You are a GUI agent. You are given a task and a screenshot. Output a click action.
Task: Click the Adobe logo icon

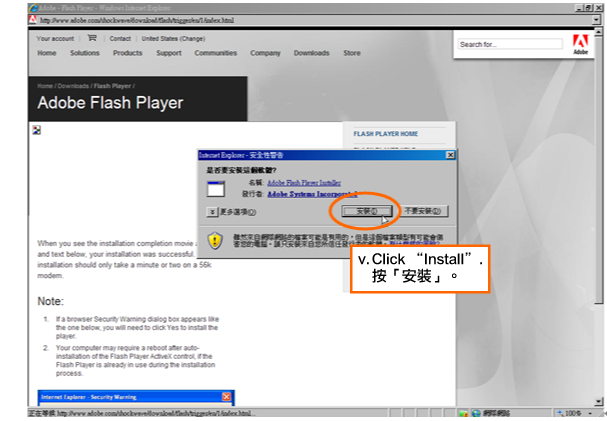[581, 43]
